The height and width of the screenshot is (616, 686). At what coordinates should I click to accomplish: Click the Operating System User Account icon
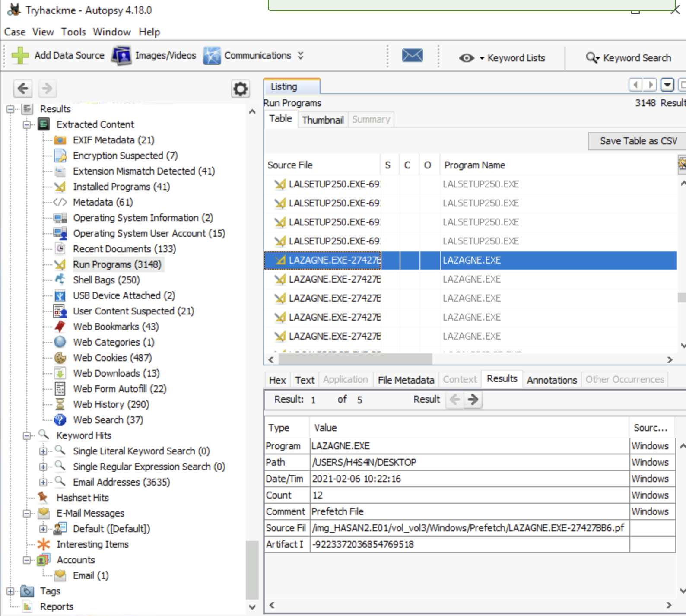[x=60, y=233]
